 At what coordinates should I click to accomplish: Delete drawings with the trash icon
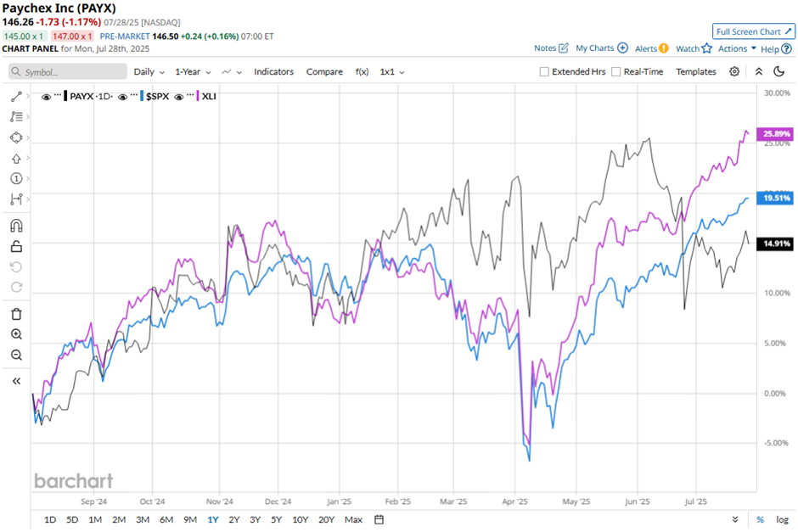click(x=16, y=314)
